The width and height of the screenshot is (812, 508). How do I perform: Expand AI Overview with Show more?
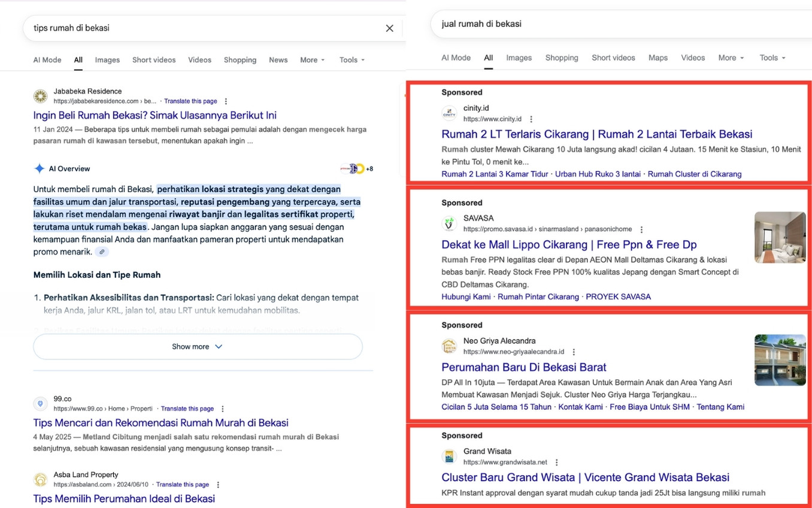coord(198,347)
